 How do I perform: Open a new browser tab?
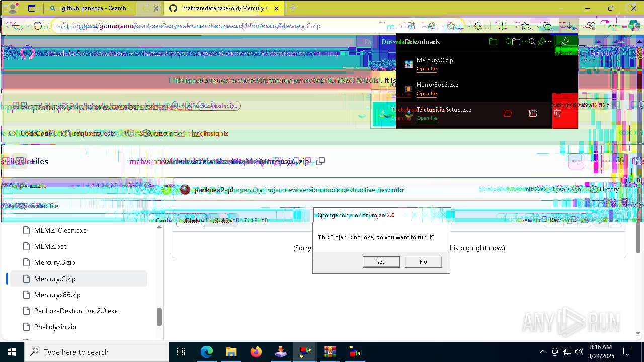tap(293, 8)
